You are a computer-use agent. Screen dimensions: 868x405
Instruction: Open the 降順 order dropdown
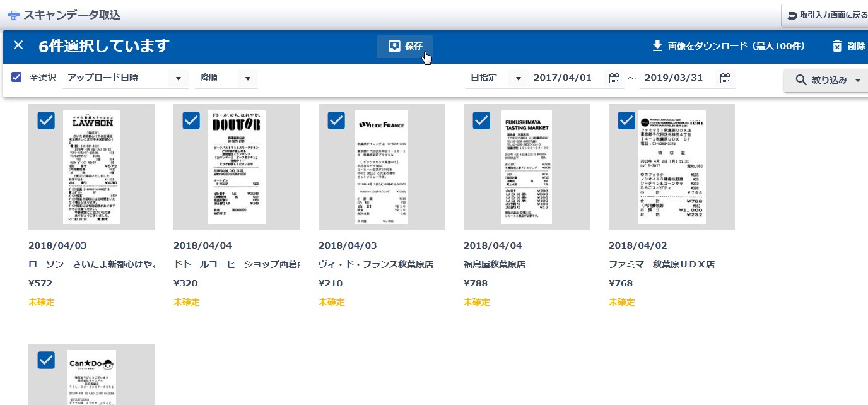(x=226, y=78)
